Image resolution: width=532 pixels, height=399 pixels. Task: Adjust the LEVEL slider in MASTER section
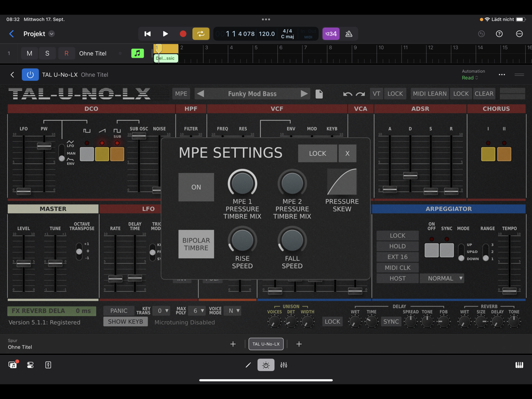tap(23, 262)
